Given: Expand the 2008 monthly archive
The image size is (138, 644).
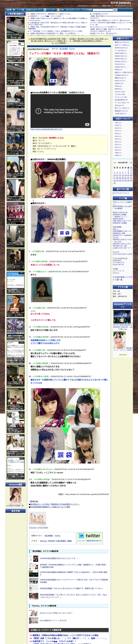Looking at the screenshot, I should coord(120,156).
